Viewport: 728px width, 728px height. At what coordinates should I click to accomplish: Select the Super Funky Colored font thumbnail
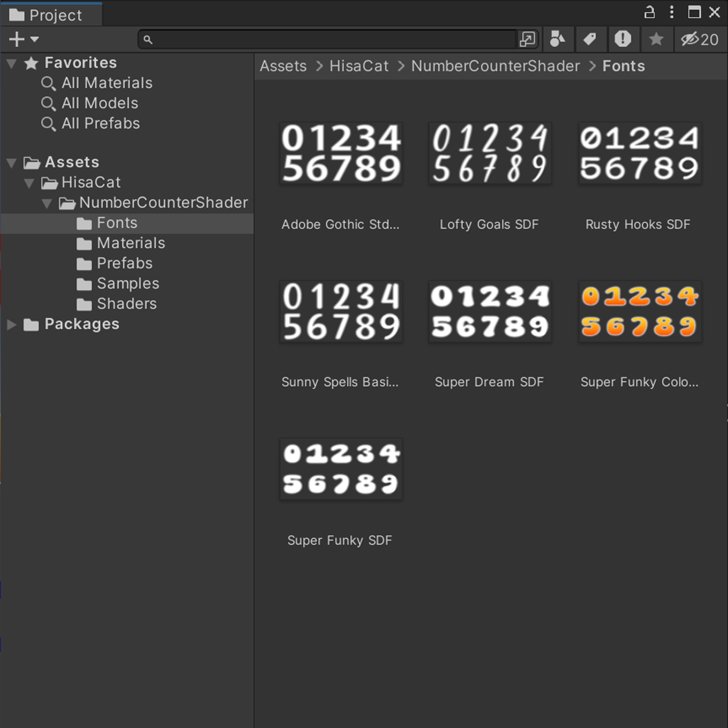point(639,312)
